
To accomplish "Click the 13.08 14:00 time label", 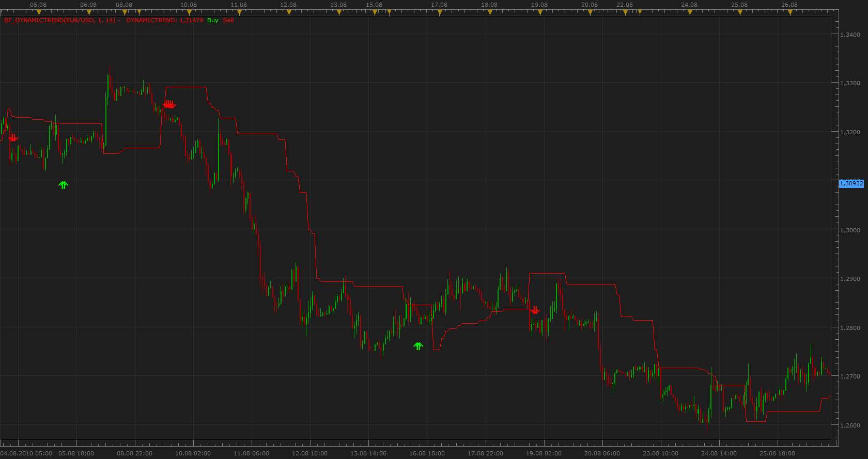I will pos(368,453).
